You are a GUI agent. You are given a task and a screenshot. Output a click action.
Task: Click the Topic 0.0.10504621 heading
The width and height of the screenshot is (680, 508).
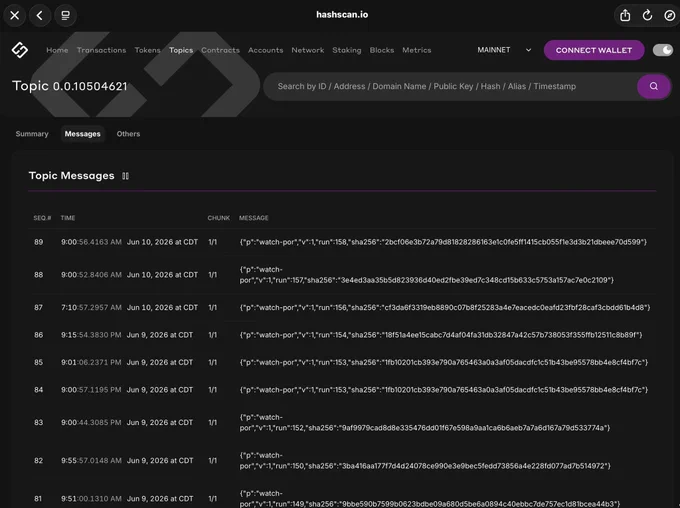click(x=70, y=86)
